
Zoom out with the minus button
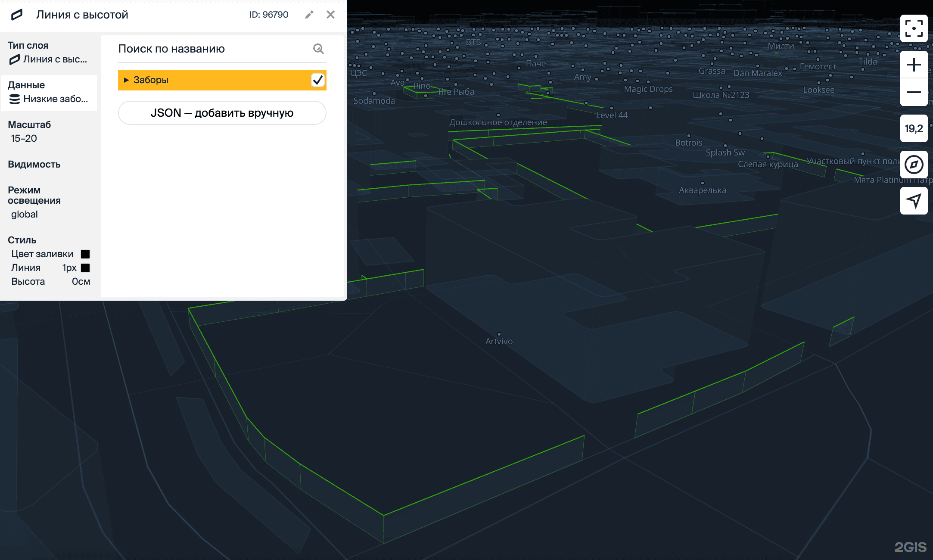coord(914,92)
